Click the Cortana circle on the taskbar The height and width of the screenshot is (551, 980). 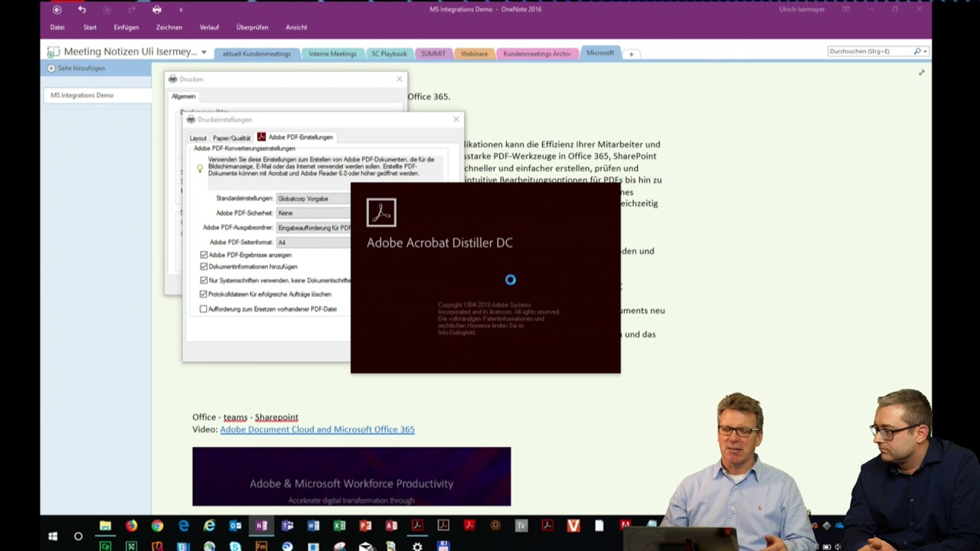pyautogui.click(x=78, y=536)
